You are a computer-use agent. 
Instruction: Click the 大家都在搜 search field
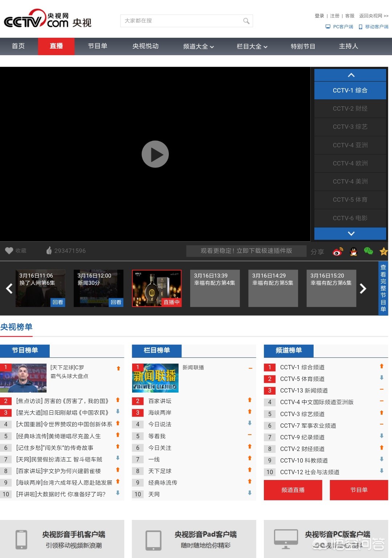point(181,21)
